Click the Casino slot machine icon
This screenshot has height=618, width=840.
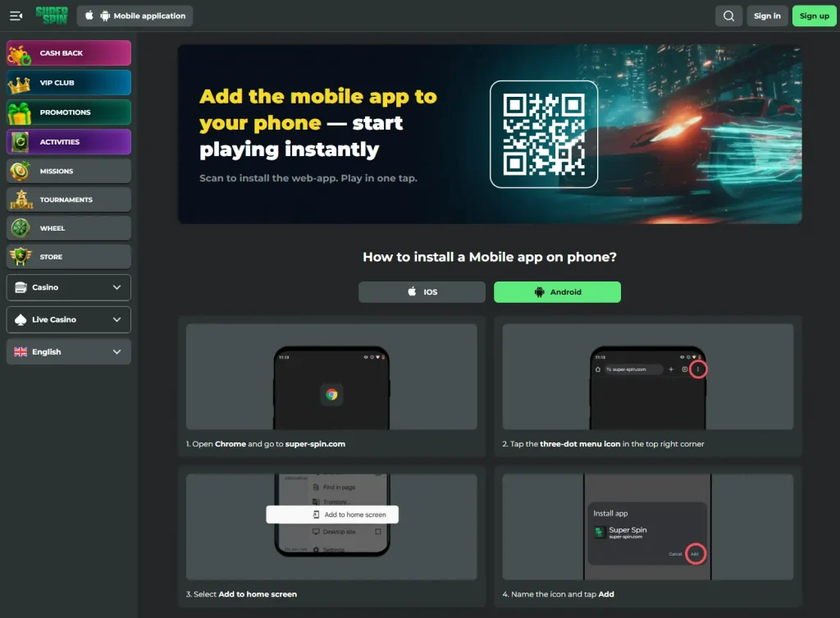(x=21, y=287)
